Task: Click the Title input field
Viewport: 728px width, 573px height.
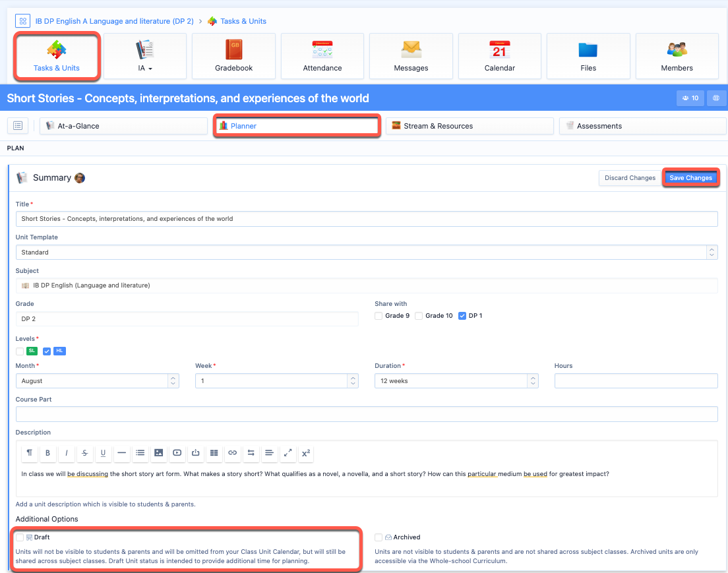Action: [x=367, y=219]
